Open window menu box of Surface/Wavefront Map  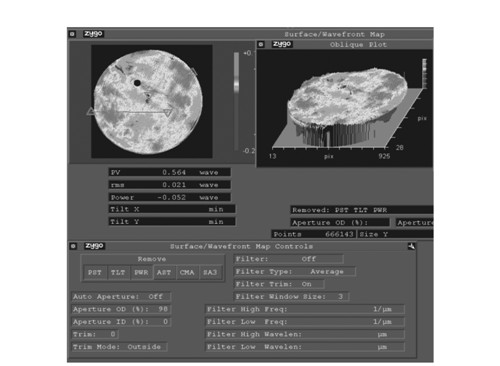coord(72,34)
